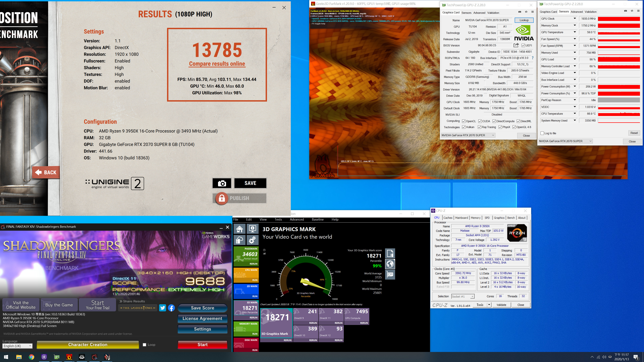Click the Lookup button in GPU-Z
This screenshot has height=362, width=644.
pyautogui.click(x=524, y=20)
